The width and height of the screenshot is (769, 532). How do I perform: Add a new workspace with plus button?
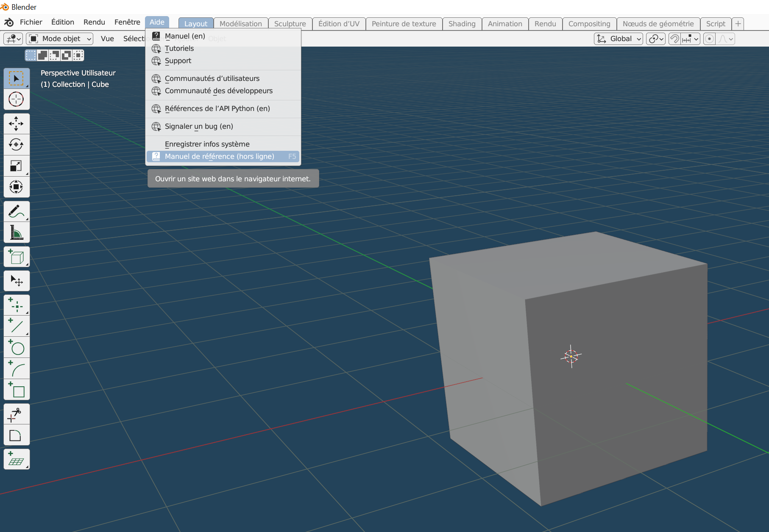click(x=738, y=24)
